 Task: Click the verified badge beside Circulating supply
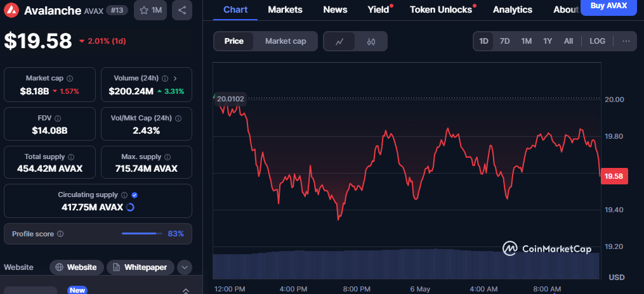pyautogui.click(x=135, y=195)
